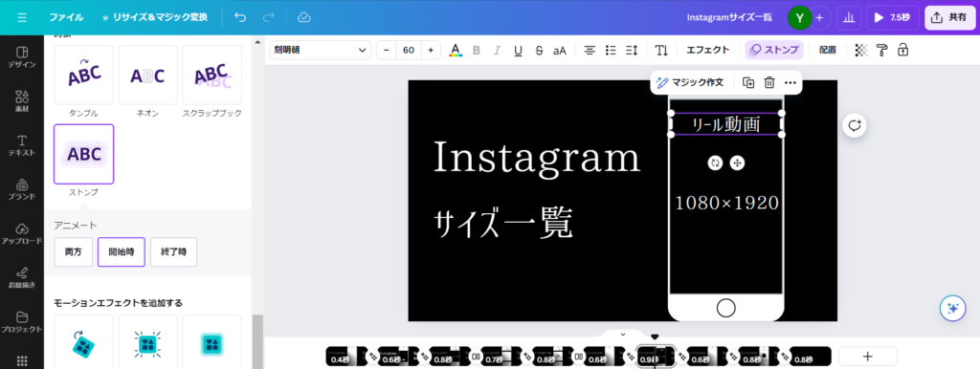Set animate to 開始時
This screenshot has height=369, width=980.
122,252
